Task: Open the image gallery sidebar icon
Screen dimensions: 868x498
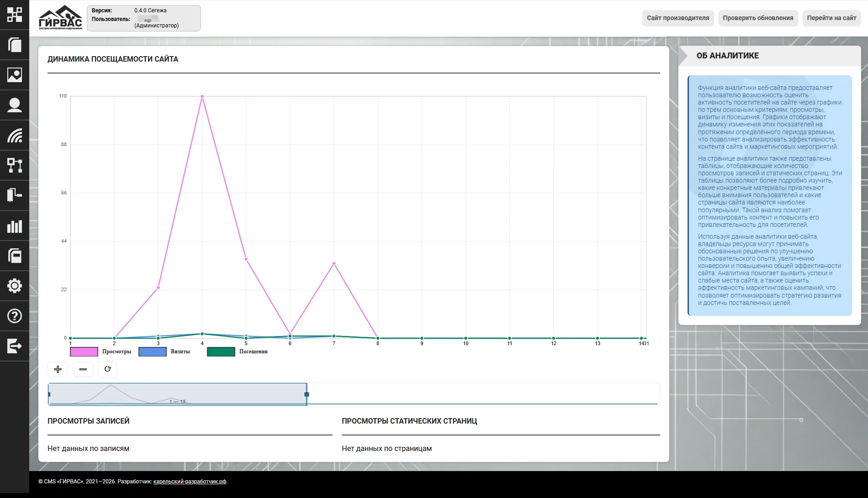Action: [x=15, y=75]
